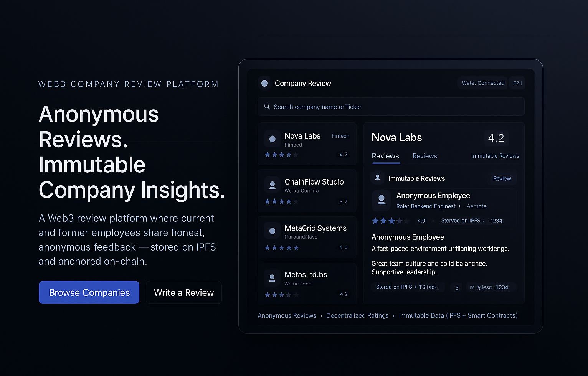Click the Write a Review button

[x=183, y=292]
